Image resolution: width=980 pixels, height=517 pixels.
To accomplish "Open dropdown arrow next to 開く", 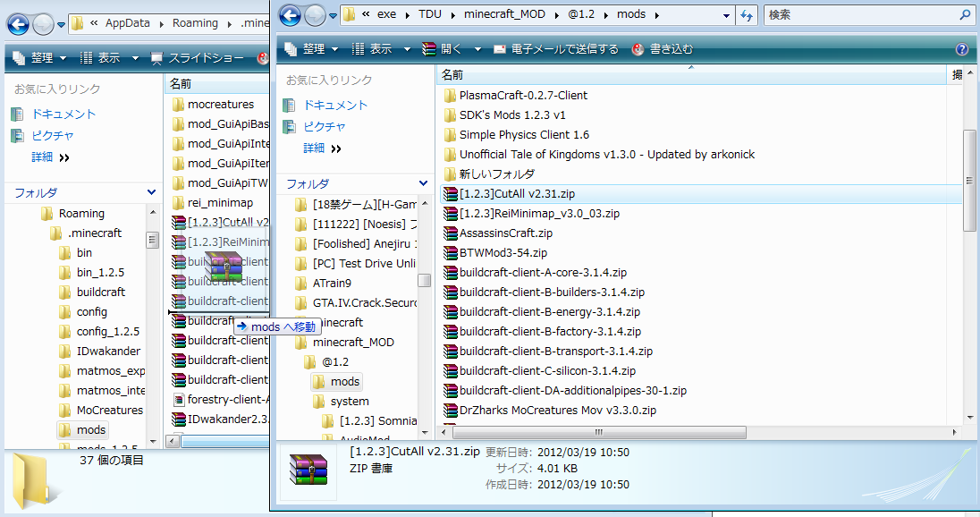I will 477,49.
